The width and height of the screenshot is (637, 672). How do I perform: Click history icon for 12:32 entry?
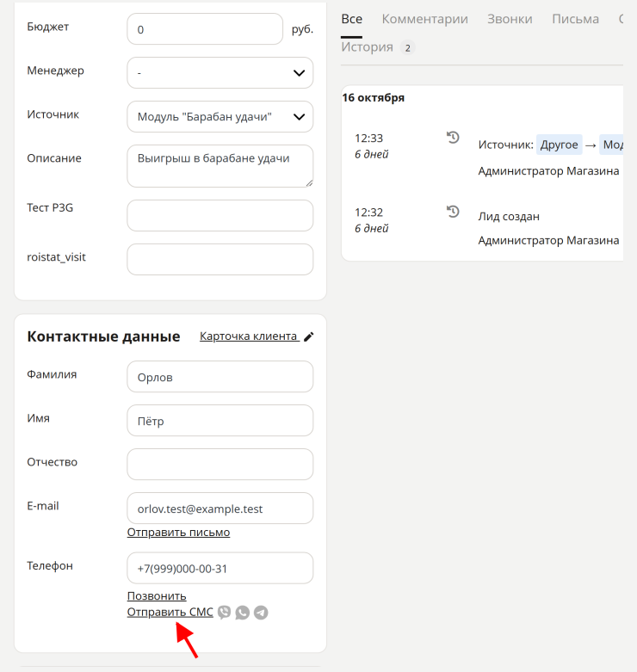[453, 212]
